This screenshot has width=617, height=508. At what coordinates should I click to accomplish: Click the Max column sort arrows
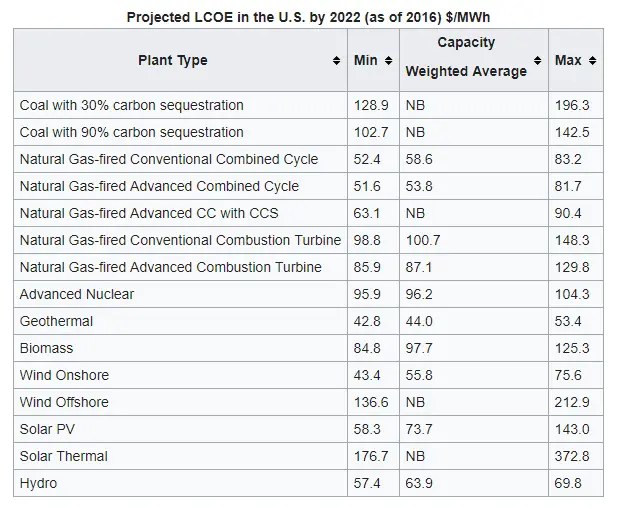pyautogui.click(x=592, y=61)
